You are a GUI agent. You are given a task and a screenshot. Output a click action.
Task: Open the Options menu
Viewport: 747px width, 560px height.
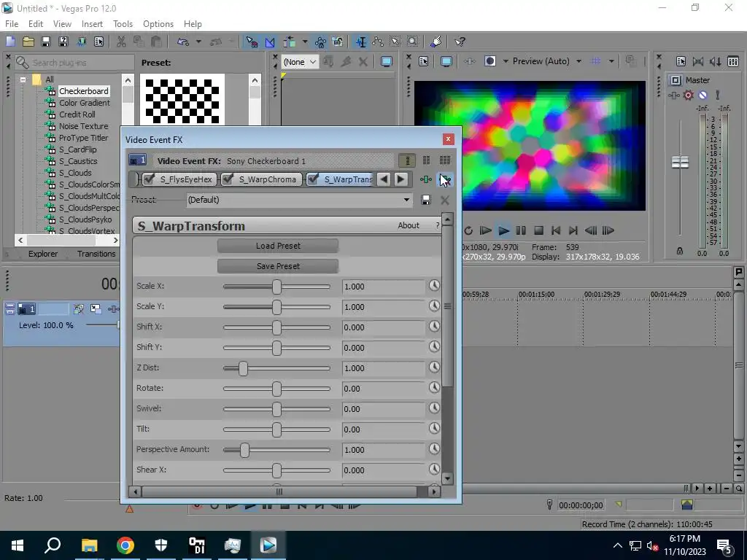pos(158,24)
